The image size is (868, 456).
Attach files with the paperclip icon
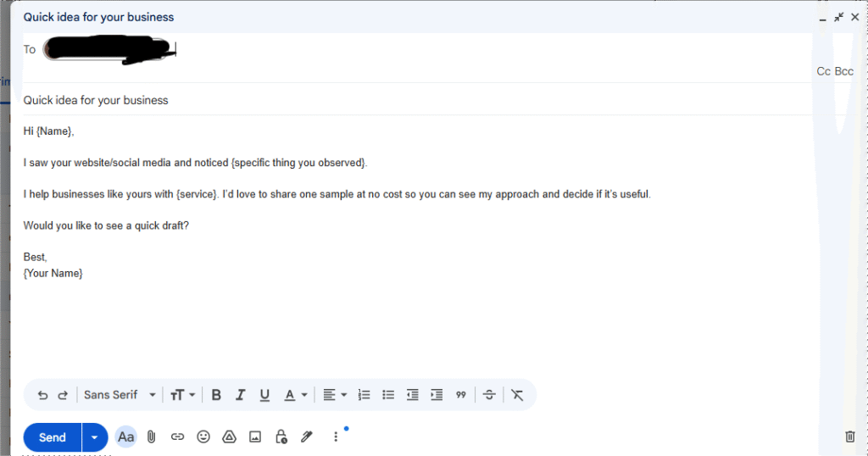pyautogui.click(x=151, y=437)
